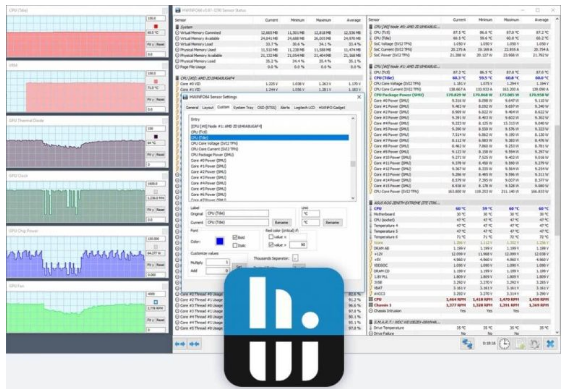Click the entry list scroll down arrow
This screenshot has width=582, height=389.
point(353,198)
